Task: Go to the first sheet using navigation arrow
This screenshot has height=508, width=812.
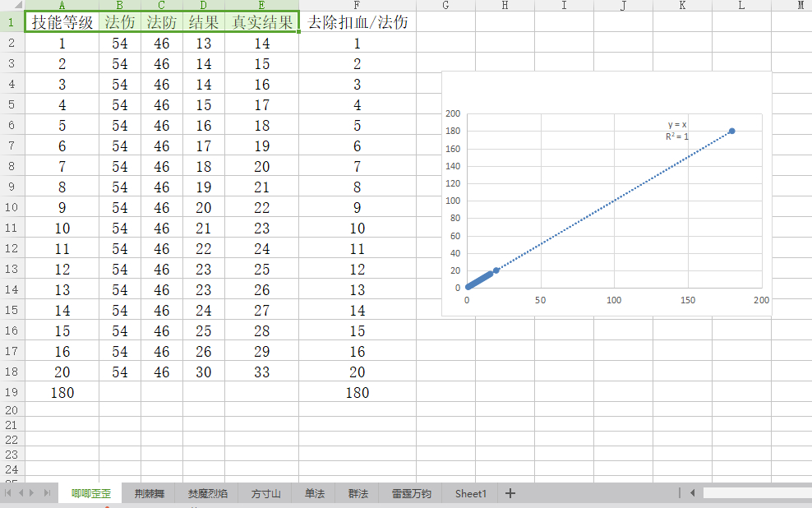Action: (x=8, y=493)
